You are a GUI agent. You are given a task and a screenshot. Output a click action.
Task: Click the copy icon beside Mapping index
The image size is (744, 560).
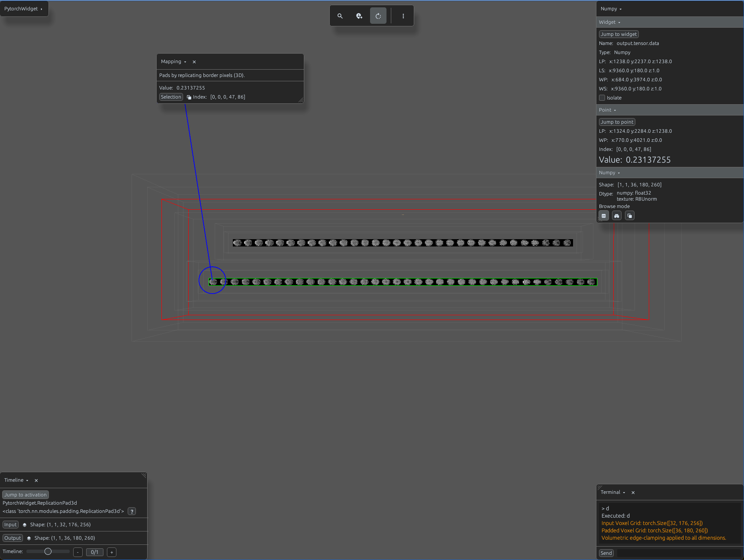pyautogui.click(x=189, y=97)
